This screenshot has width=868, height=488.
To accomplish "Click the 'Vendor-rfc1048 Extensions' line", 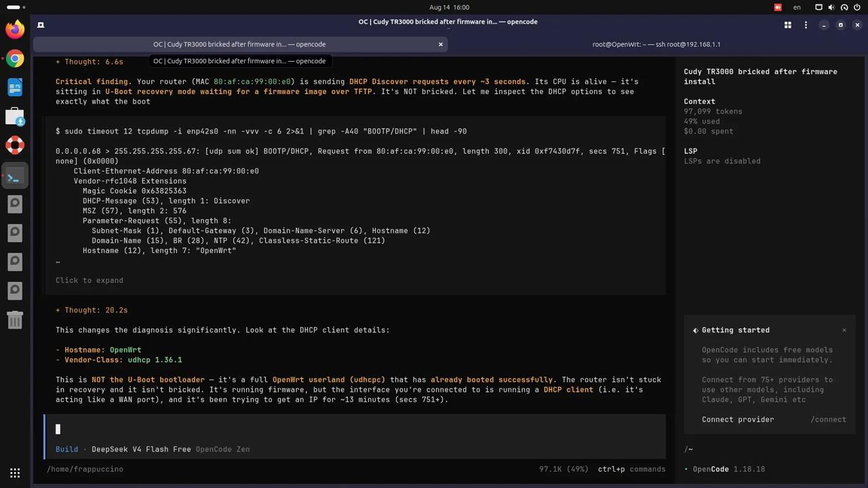I will pos(130,182).
